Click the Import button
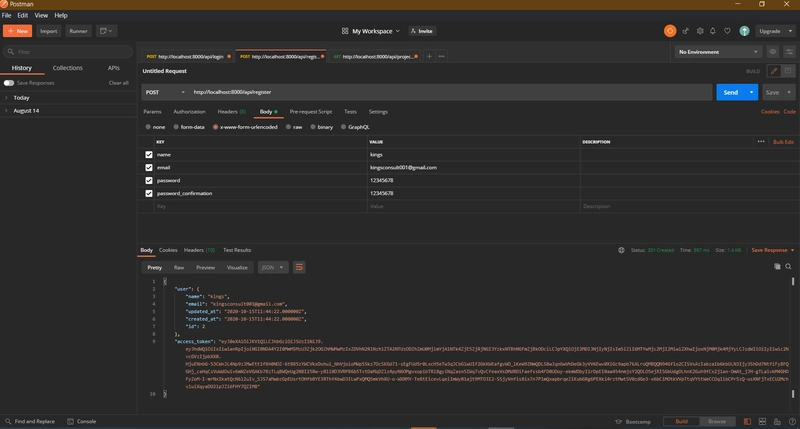The image size is (800, 429). point(48,31)
